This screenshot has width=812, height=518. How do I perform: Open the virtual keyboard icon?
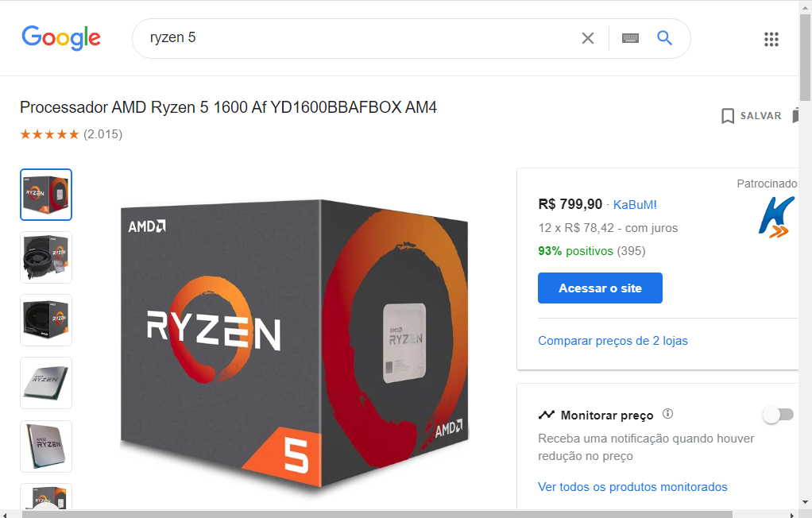(x=630, y=38)
